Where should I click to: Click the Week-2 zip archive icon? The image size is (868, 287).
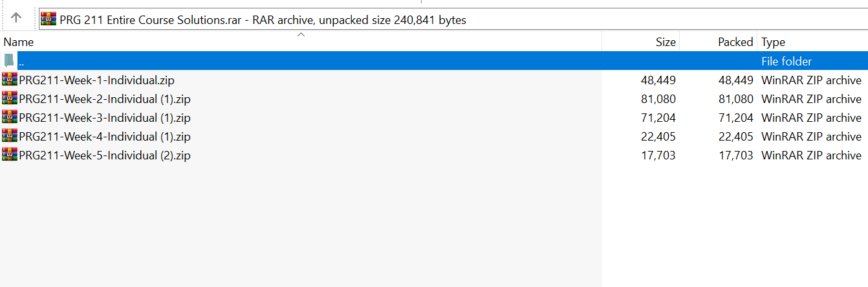pos(10,98)
